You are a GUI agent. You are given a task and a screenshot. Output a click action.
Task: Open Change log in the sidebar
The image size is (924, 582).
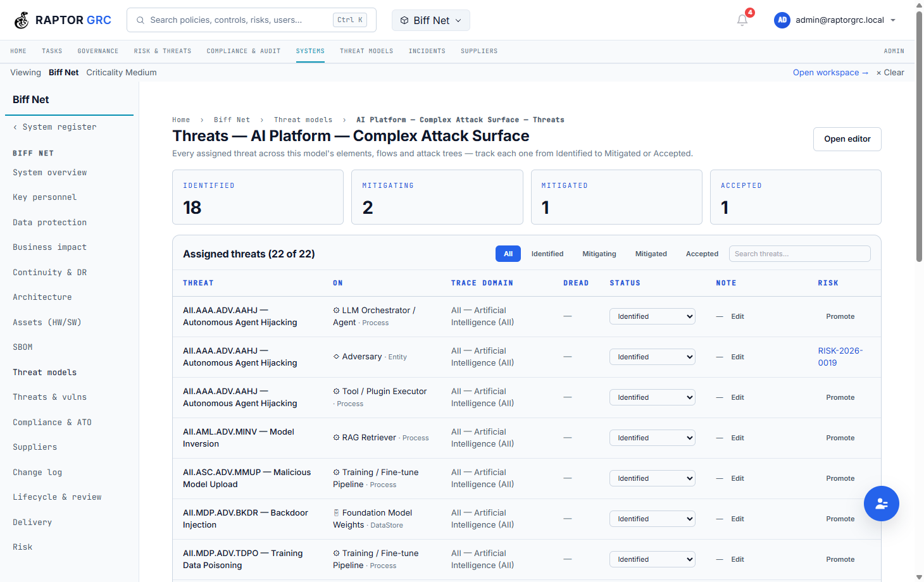(x=37, y=473)
